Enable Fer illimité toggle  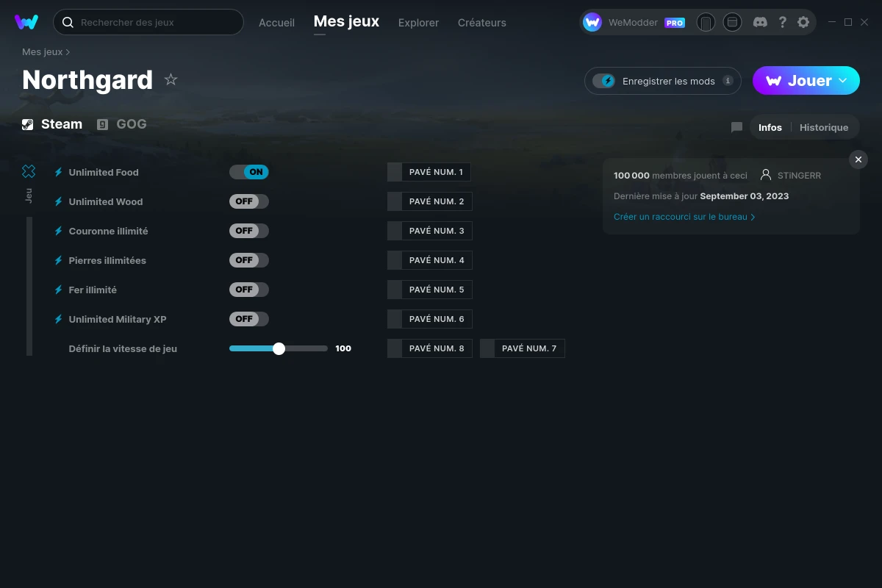click(x=249, y=290)
